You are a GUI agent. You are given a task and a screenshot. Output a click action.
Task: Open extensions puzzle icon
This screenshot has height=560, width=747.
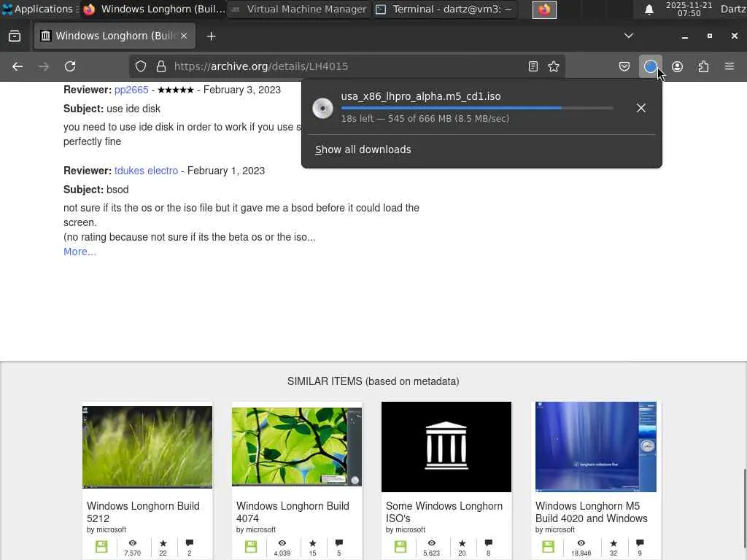(x=703, y=66)
